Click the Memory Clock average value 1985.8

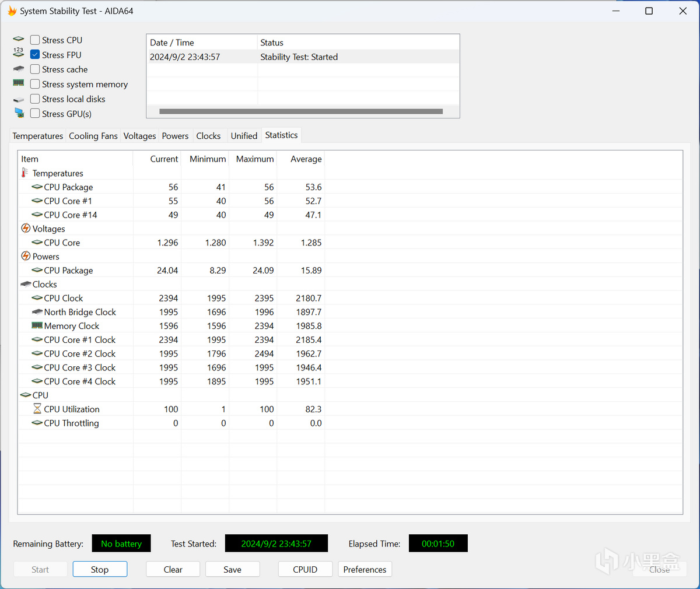point(309,325)
